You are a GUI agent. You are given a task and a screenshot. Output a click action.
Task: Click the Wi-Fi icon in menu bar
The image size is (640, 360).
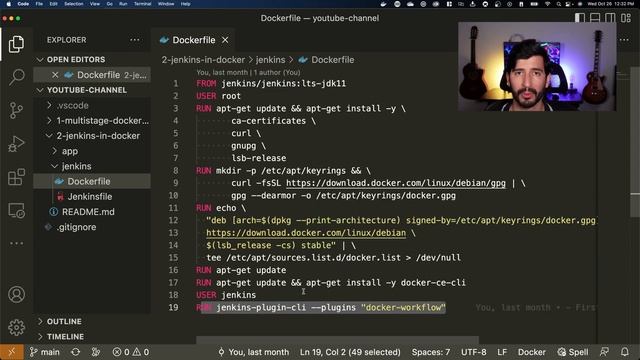[547, 4]
